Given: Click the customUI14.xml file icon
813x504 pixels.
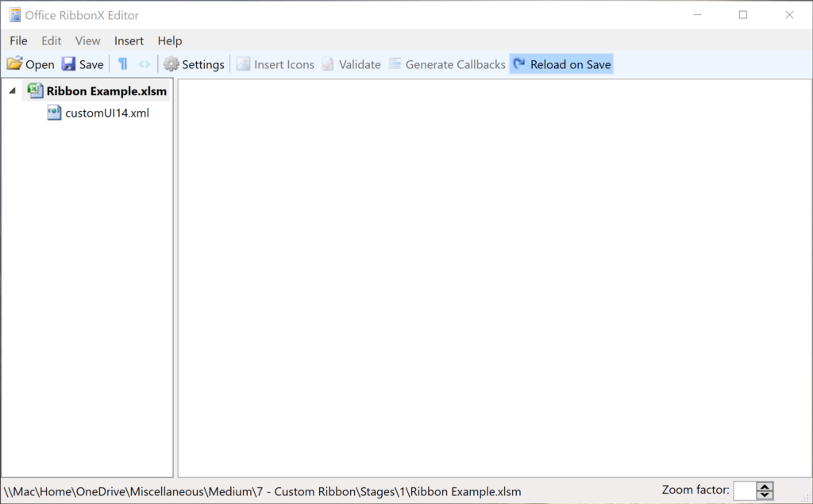Looking at the screenshot, I should pyautogui.click(x=54, y=113).
